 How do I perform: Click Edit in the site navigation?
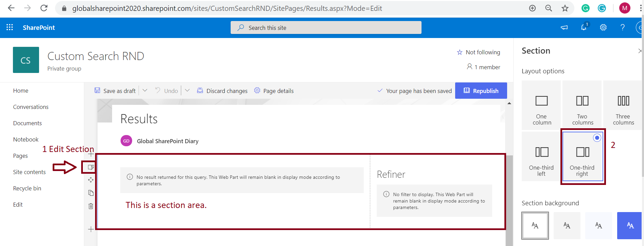[18, 205]
